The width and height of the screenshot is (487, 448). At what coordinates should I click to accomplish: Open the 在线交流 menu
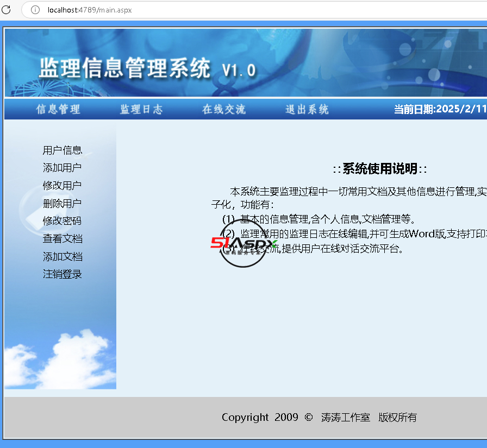tap(224, 109)
